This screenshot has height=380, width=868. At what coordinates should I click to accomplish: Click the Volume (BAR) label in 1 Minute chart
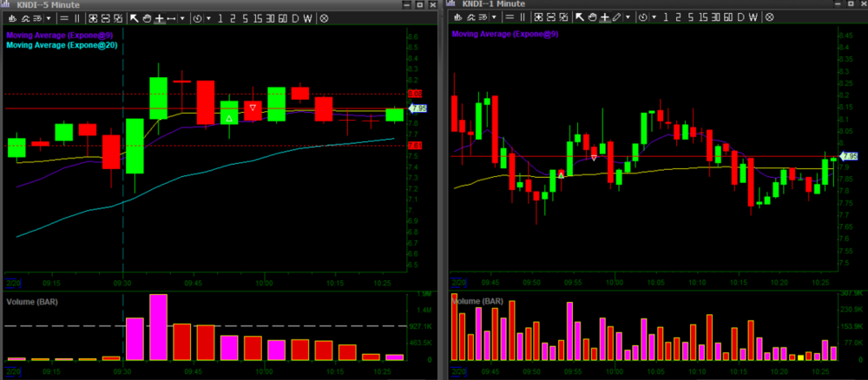pyautogui.click(x=477, y=301)
